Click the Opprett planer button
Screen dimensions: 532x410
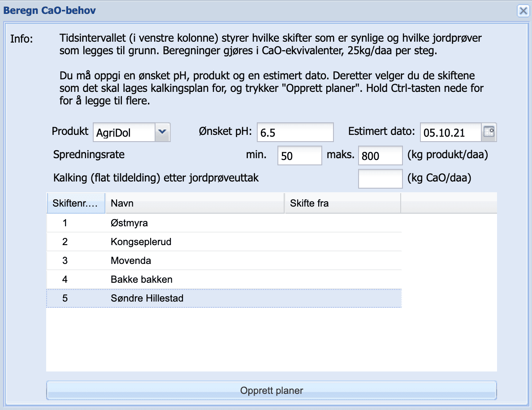[x=272, y=390]
